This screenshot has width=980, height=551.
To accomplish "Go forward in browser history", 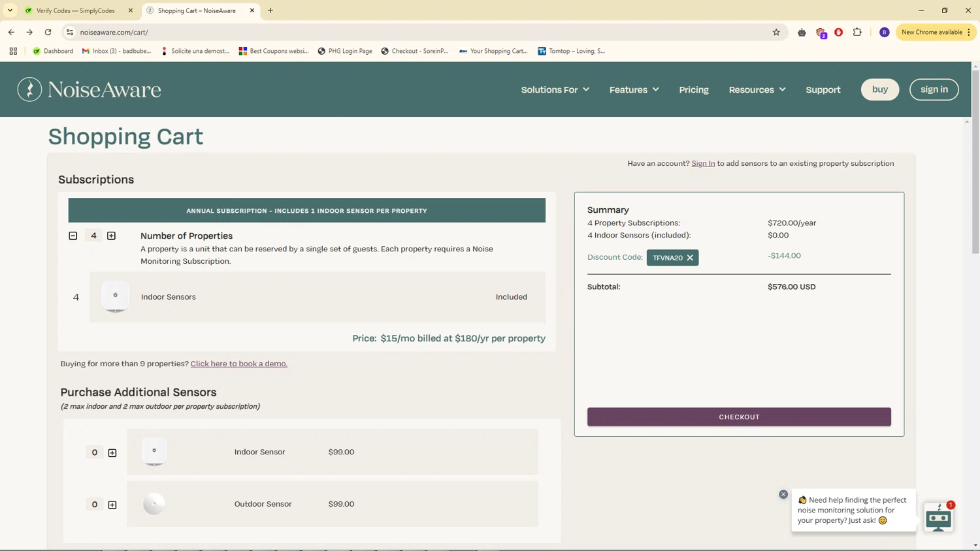I will point(29,32).
